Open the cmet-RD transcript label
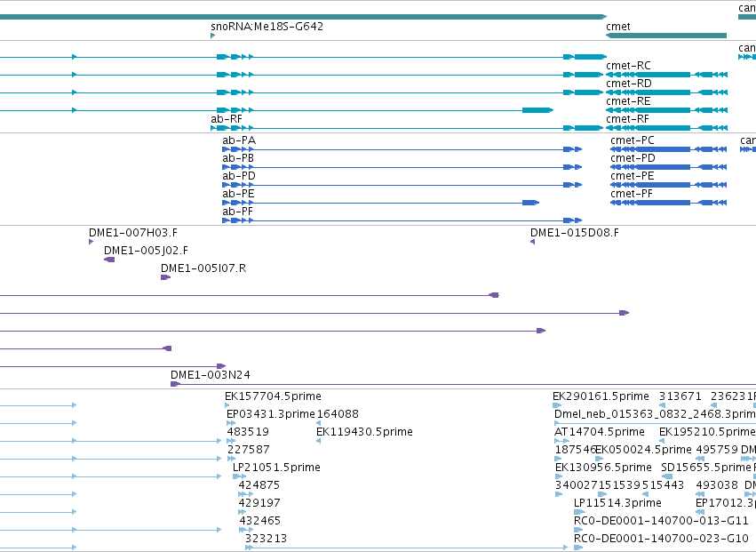The image size is (756, 552). tap(629, 84)
